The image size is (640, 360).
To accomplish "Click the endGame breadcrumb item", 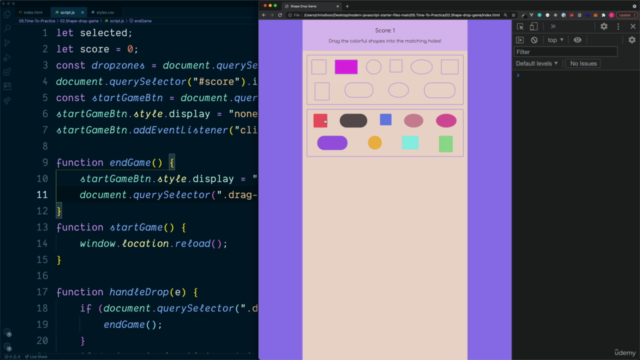I will 141,21.
